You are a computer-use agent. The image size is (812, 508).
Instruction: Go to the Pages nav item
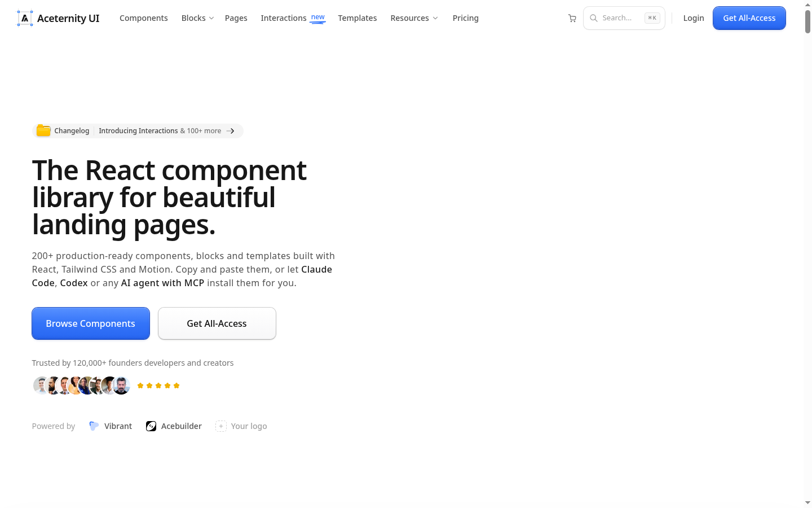[x=236, y=18]
